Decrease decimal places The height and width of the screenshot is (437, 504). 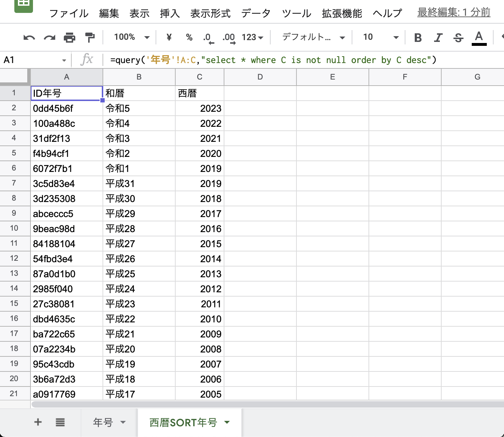click(208, 38)
